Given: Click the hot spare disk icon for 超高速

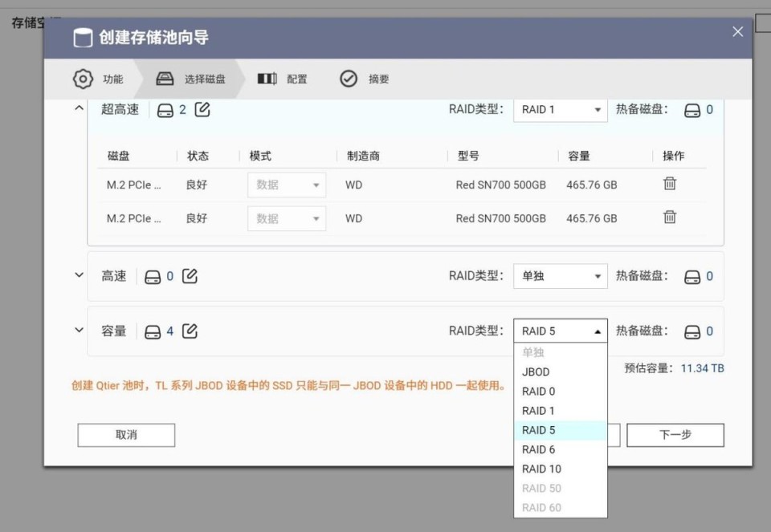Looking at the screenshot, I should [692, 109].
